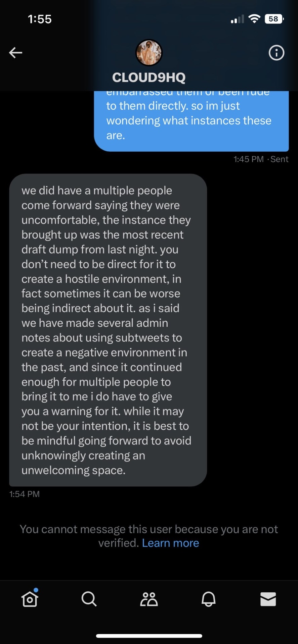Screen dimensions: 298x644
Task: Open the Messages envelope tab
Action: (x=268, y=599)
